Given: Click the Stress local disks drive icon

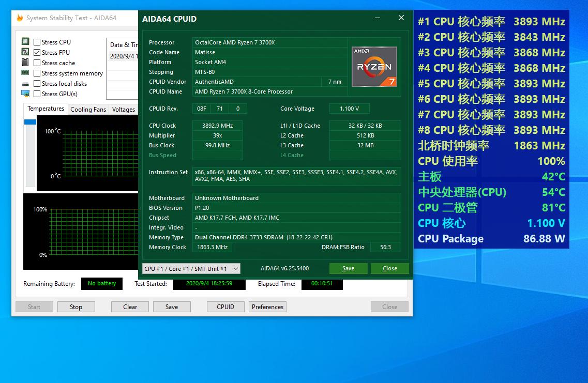Looking at the screenshot, I should click(x=24, y=83).
